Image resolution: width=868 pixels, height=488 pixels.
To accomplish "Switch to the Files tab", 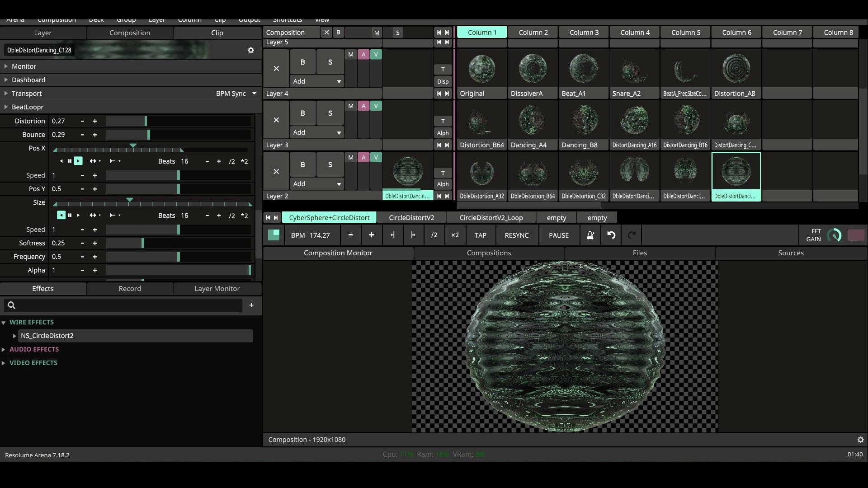I will 640,253.
